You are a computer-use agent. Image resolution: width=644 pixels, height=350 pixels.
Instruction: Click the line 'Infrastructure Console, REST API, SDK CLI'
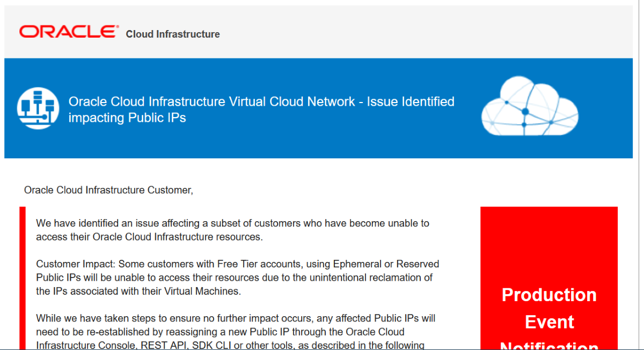(230, 345)
